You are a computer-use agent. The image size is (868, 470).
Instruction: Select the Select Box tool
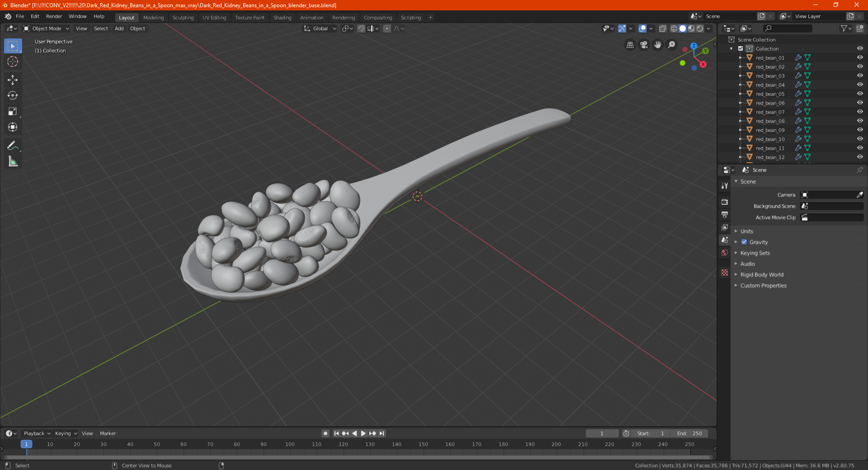(x=13, y=46)
